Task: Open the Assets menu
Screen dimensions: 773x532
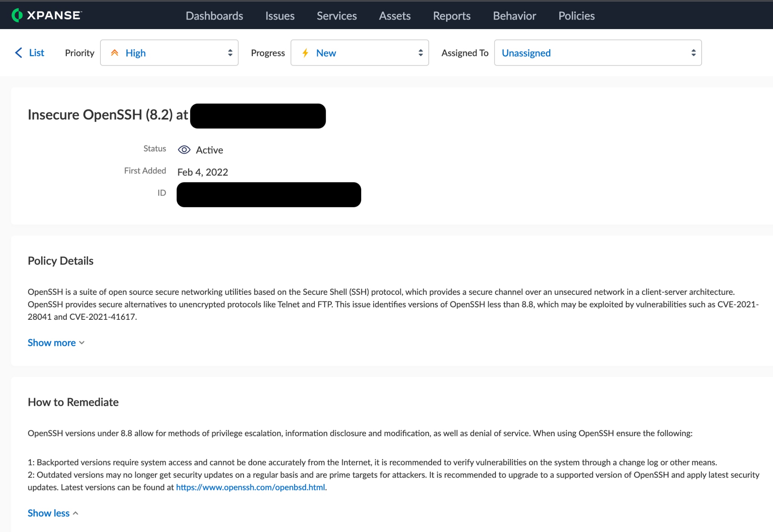Action: pyautogui.click(x=394, y=15)
